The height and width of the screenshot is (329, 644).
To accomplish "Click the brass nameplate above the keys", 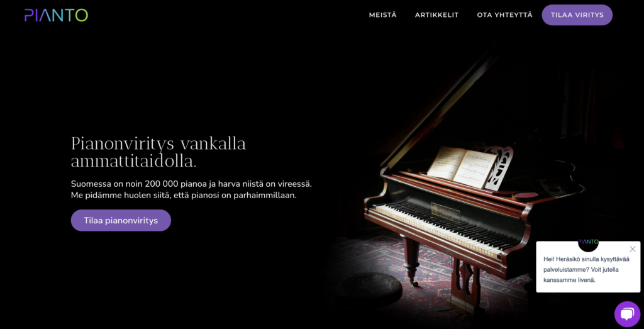I will point(445,211).
